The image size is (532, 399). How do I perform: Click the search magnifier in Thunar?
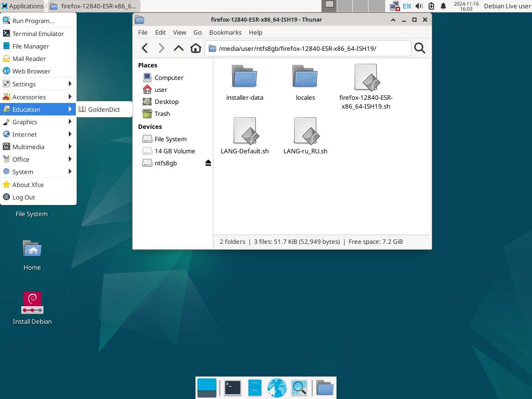click(x=419, y=48)
